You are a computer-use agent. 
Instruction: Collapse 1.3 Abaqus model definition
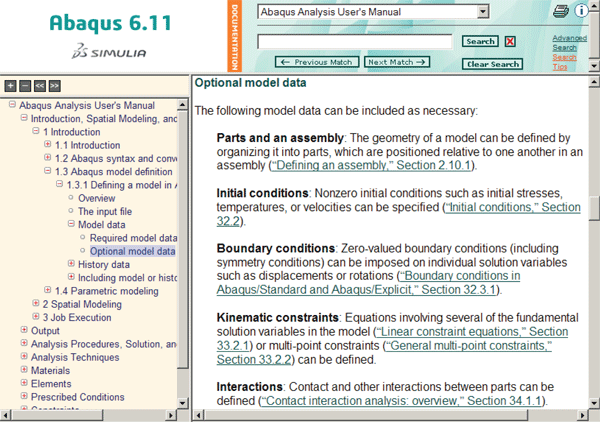click(x=47, y=171)
